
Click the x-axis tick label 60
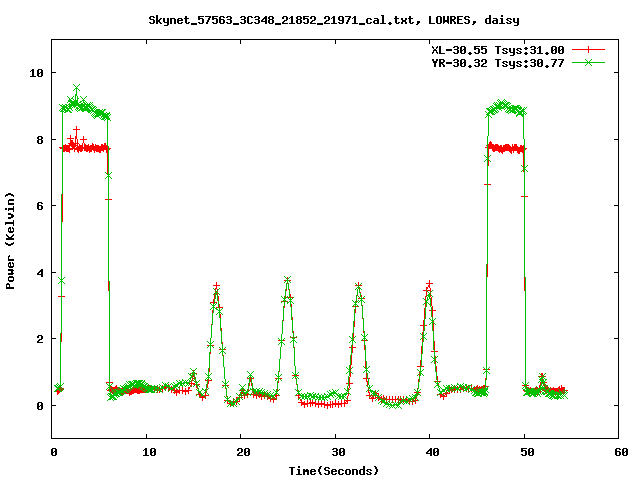click(620, 452)
